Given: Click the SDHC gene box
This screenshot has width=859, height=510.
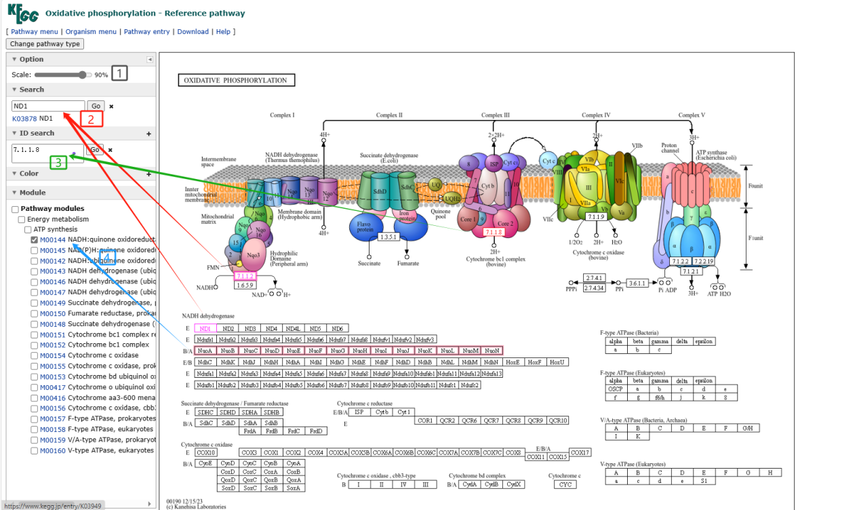Looking at the screenshot, I should [205, 412].
